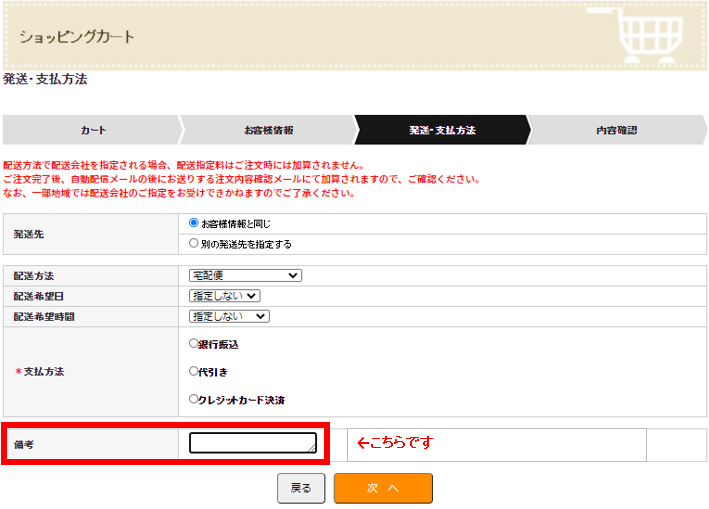Pick 代引き as payment method
Image resolution: width=709 pixels, height=509 pixels.
(x=194, y=371)
